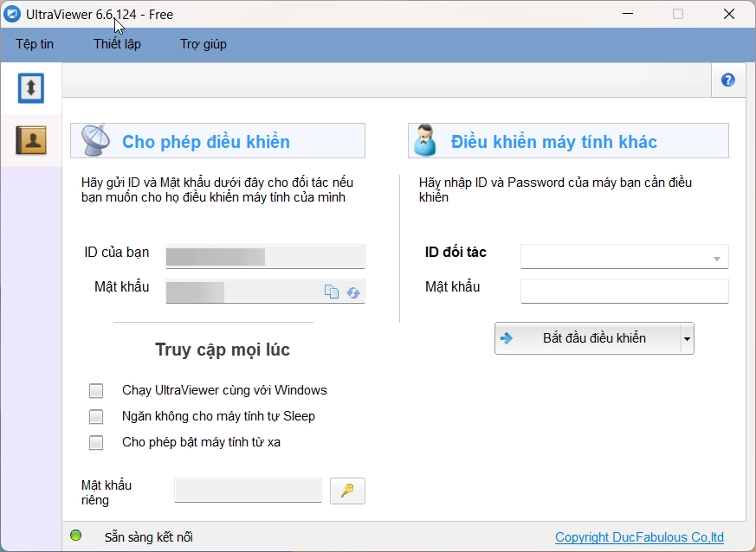The width and height of the screenshot is (756, 552).
Task: Refresh the password with the refresh icon
Action: tap(353, 292)
